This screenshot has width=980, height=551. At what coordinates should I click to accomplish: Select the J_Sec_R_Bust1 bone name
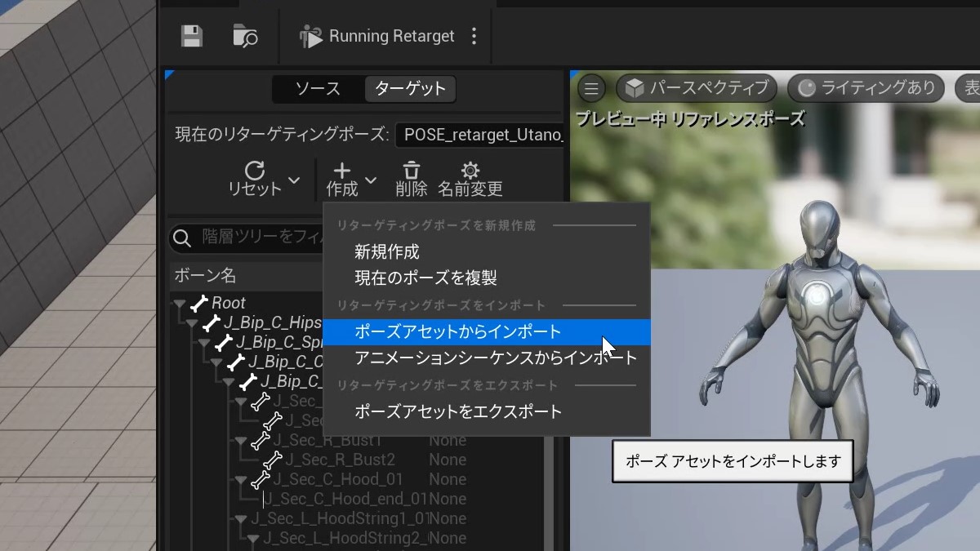[327, 440]
